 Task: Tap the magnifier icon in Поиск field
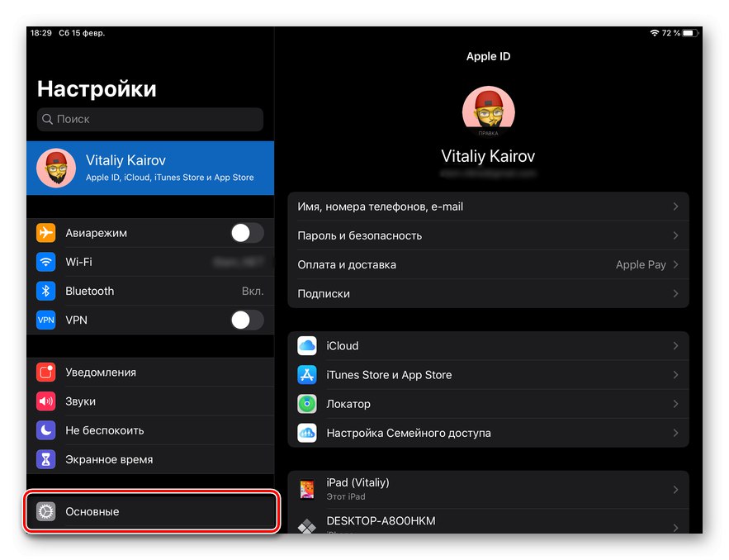47,119
